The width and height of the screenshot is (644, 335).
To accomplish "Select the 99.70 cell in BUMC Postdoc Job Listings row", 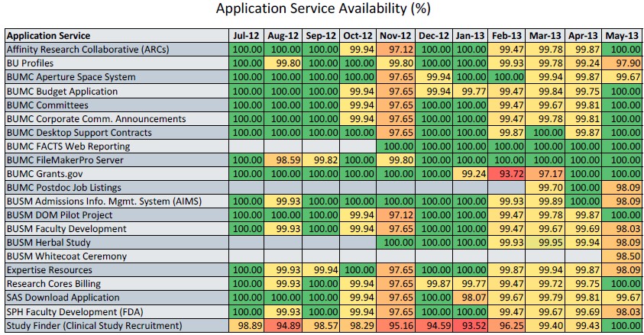I will pyautogui.click(x=545, y=188).
